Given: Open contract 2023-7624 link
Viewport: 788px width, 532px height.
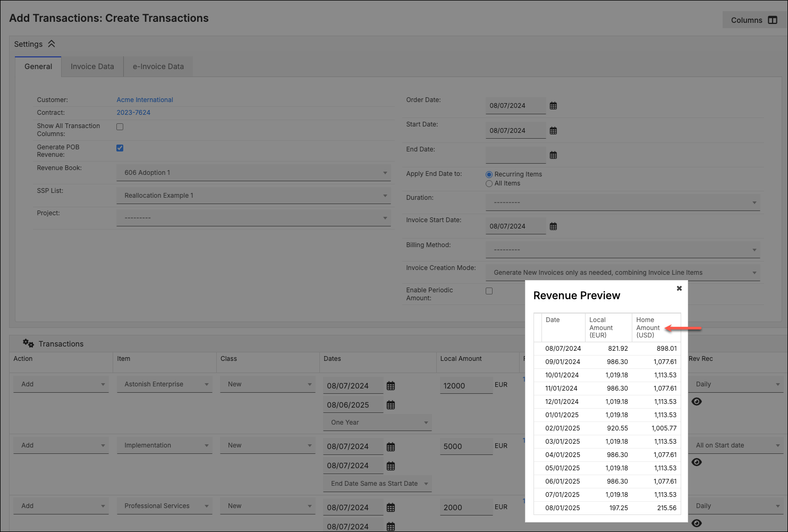Looking at the screenshot, I should tap(133, 113).
